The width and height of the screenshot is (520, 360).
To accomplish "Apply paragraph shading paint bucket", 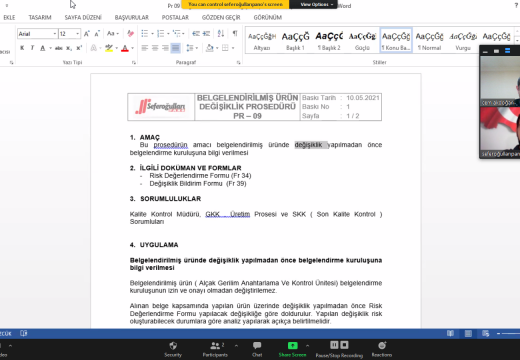I will click(x=209, y=48).
